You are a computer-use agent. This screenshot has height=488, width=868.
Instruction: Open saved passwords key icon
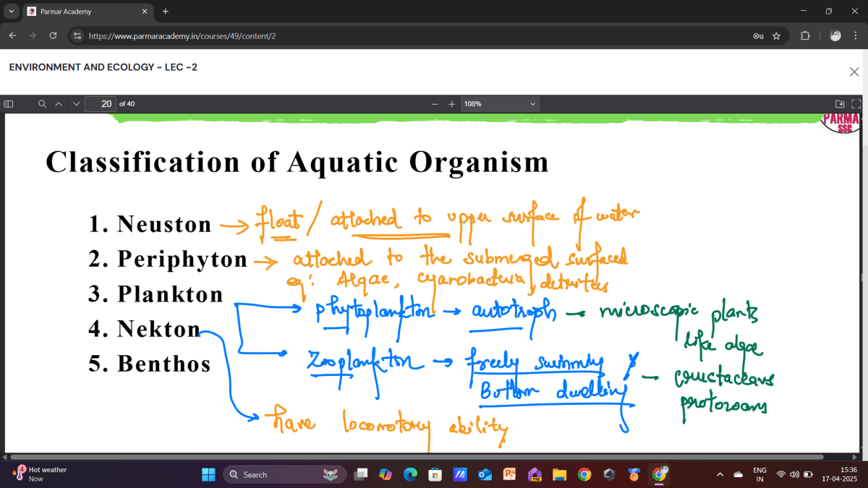pyautogui.click(x=758, y=35)
